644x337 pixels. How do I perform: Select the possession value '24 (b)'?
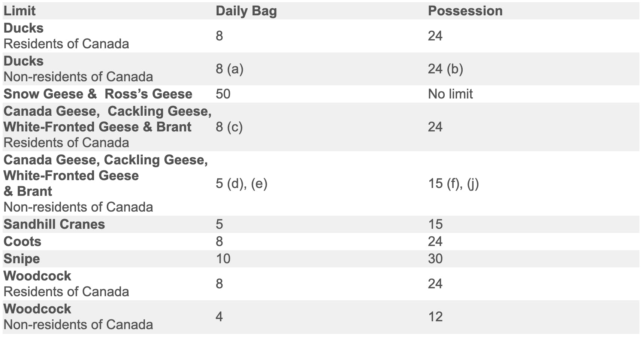coord(445,69)
